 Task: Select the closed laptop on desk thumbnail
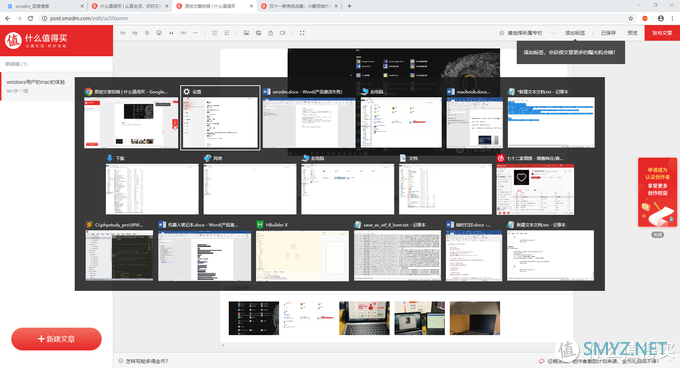pyautogui.click(x=475, y=318)
